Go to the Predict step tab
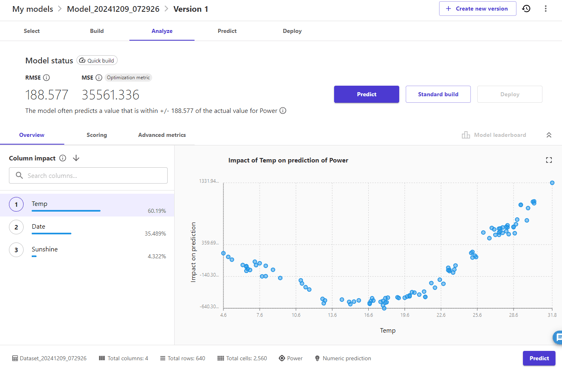562x370 pixels. click(227, 31)
